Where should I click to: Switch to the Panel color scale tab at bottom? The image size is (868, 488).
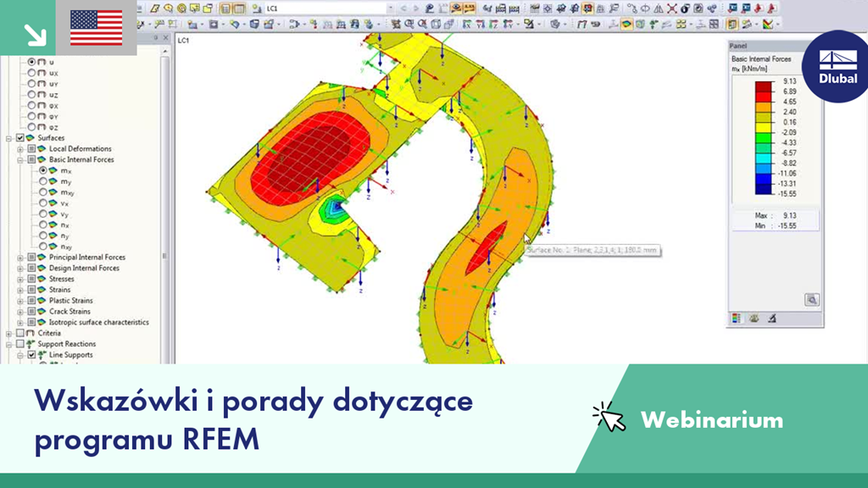pos(736,319)
